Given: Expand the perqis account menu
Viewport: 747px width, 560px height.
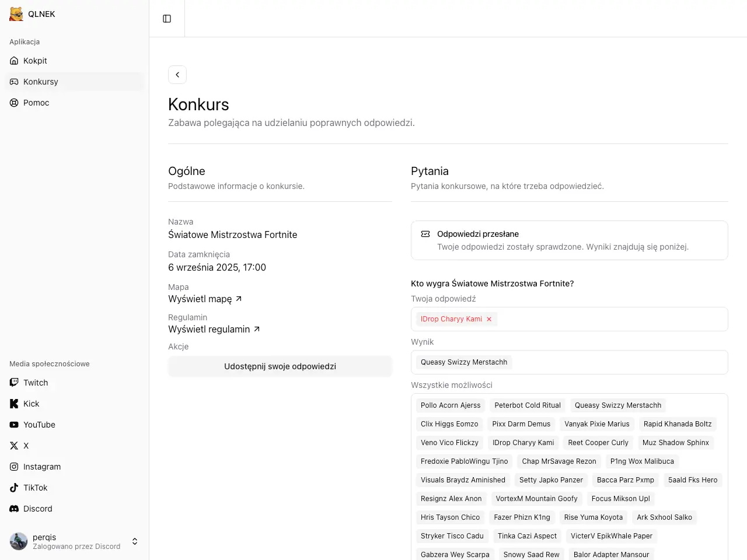Looking at the screenshot, I should pyautogui.click(x=135, y=541).
